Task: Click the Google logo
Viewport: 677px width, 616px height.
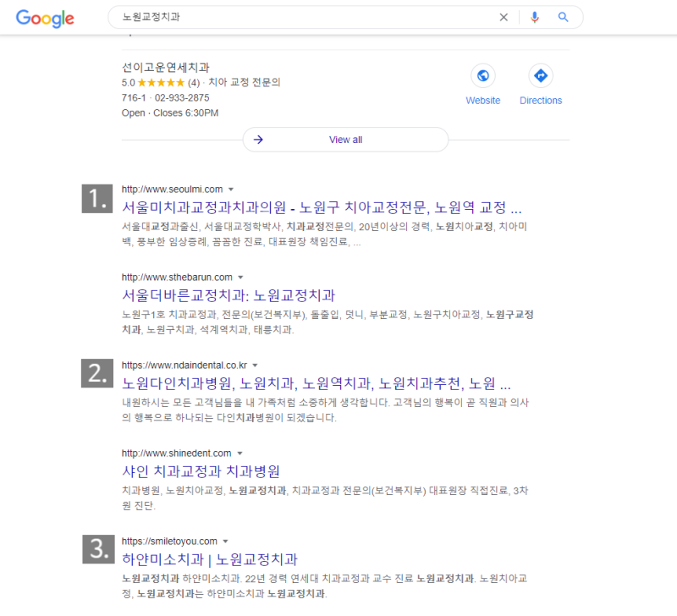Action: (42, 17)
